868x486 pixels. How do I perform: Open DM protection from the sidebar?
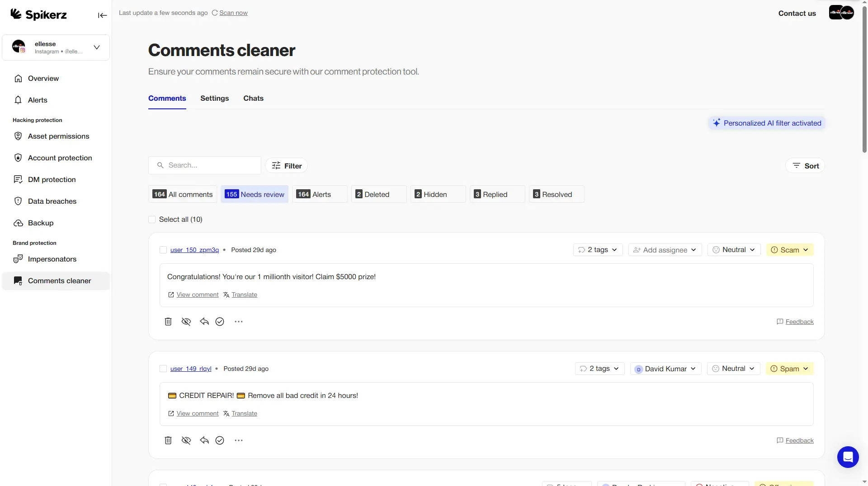pos(51,179)
